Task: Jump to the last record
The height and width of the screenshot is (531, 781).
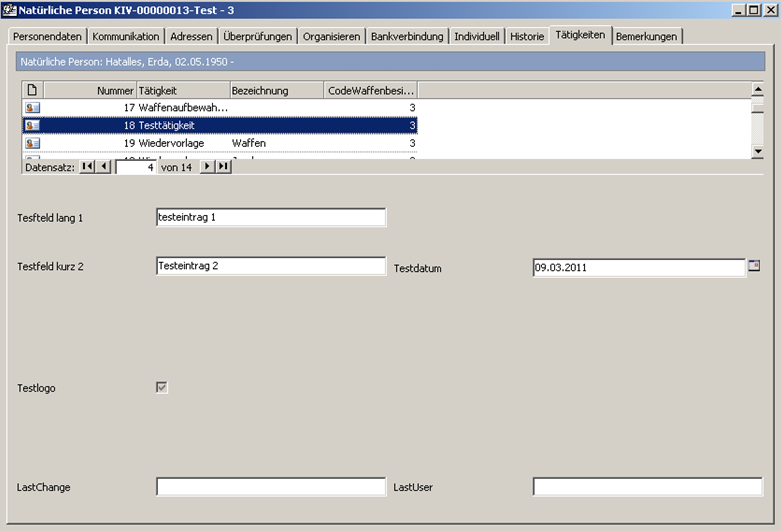Action: tap(223, 167)
